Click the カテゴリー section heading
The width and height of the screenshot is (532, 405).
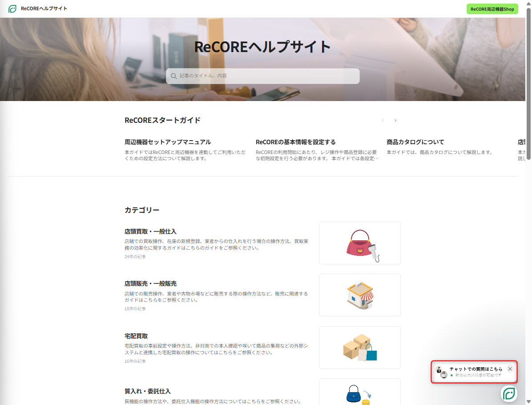[142, 210]
